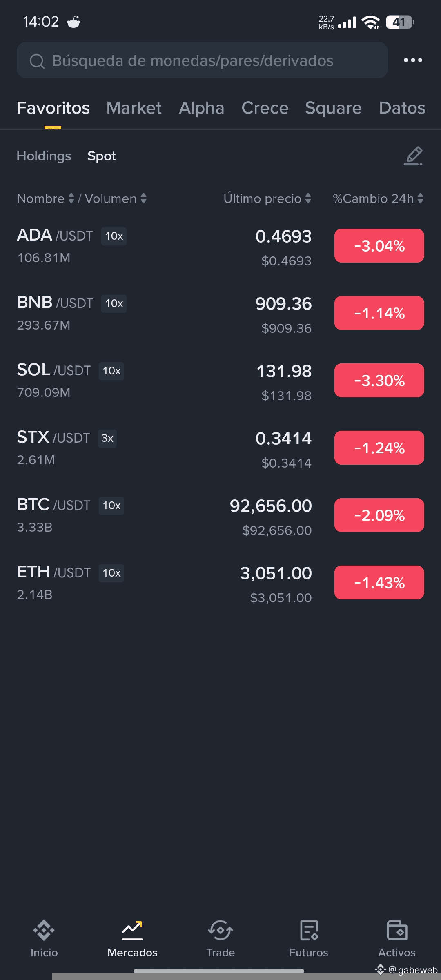Go to Inicio home icon

[x=44, y=931]
